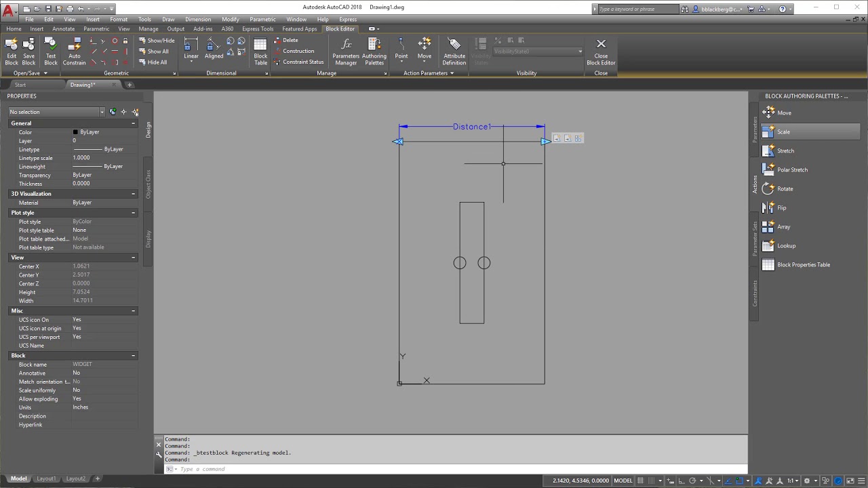
Task: Open the Help question mark icon
Action: tap(783, 9)
